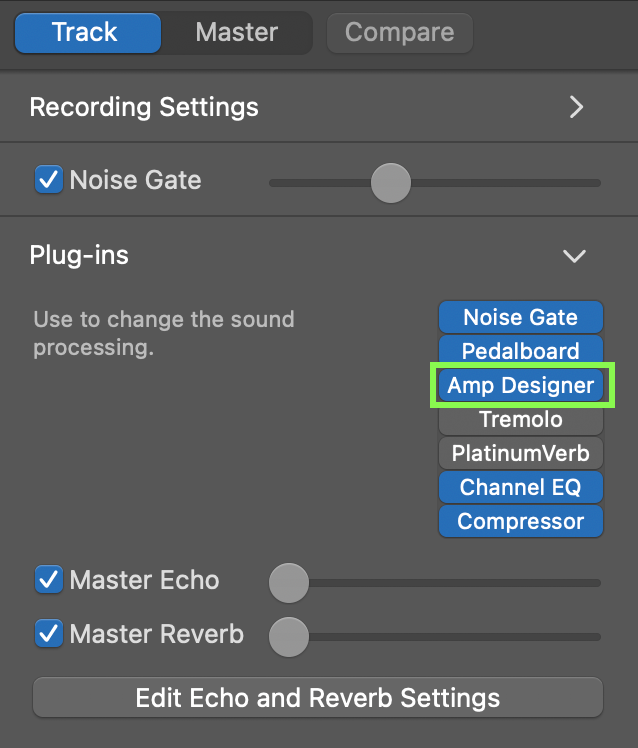Select the Tremolo plug-in slot
Viewport: 638px width, 748px height.
521,420
